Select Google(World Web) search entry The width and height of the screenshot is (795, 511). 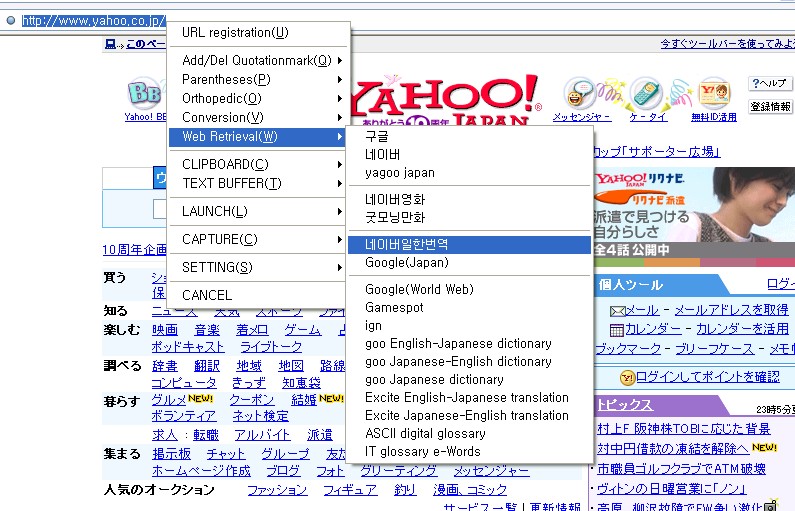pyautogui.click(x=469, y=289)
